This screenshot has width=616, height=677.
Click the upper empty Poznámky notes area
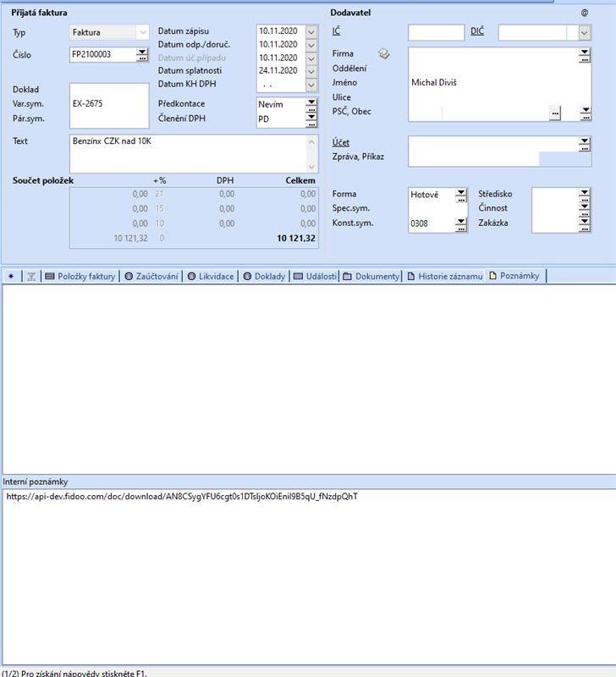point(309,379)
